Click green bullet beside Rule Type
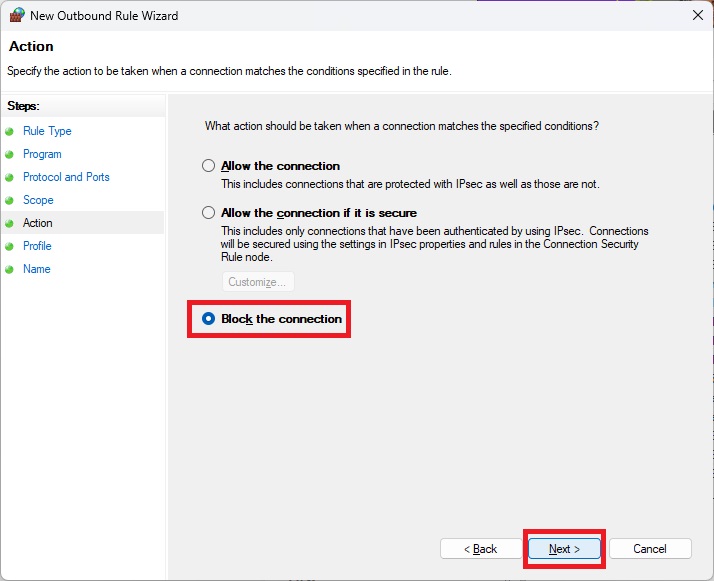This screenshot has height=581, width=714. coord(9,132)
